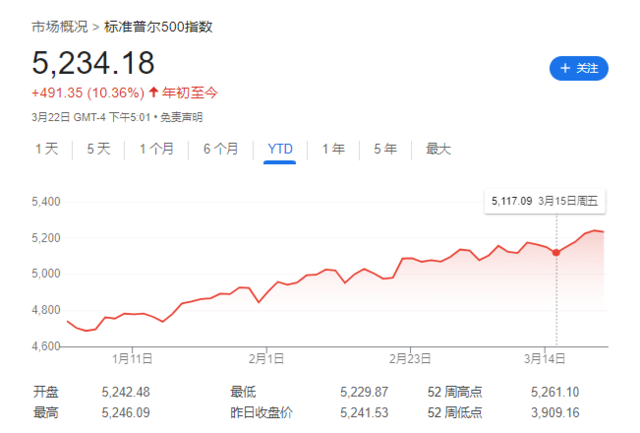This screenshot has height=433, width=640.
Task: Select the 1 天 time range tab
Action: (x=47, y=149)
